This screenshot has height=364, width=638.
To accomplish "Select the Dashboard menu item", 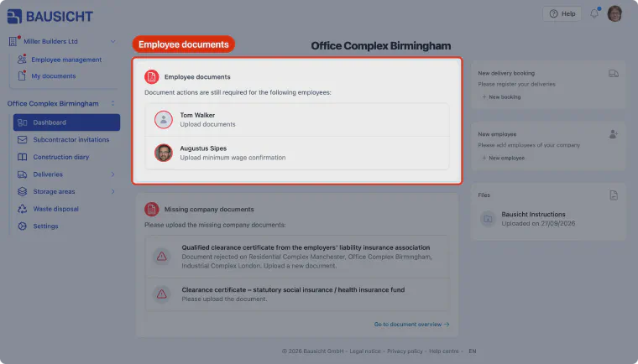I will [x=66, y=122].
